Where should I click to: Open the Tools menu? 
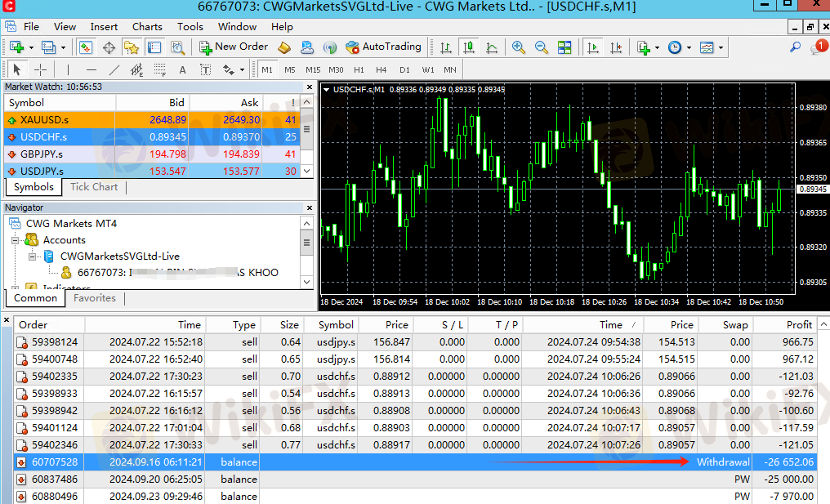click(x=190, y=26)
